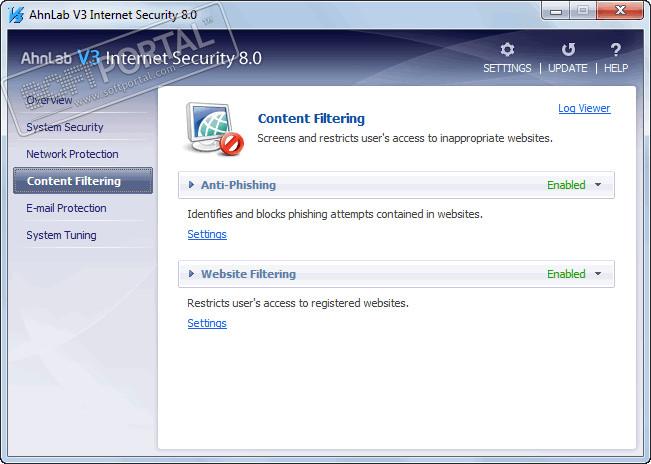Open E-mail Protection section
This screenshot has height=464, width=651.
pyautogui.click(x=66, y=208)
